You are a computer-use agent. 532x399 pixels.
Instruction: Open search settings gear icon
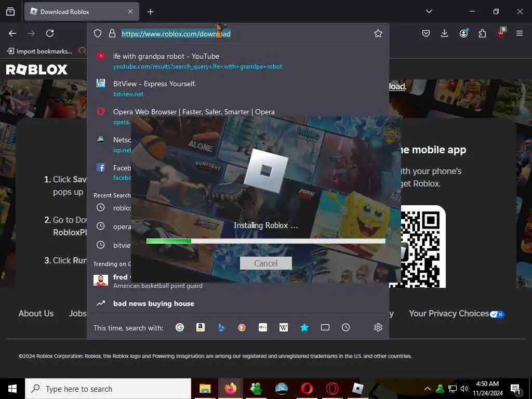pyautogui.click(x=378, y=327)
